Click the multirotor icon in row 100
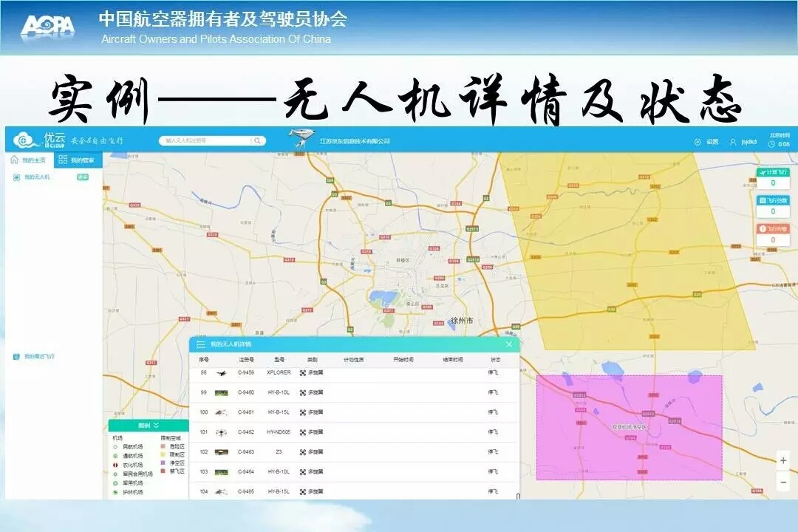The image size is (798, 532). pyautogui.click(x=303, y=413)
